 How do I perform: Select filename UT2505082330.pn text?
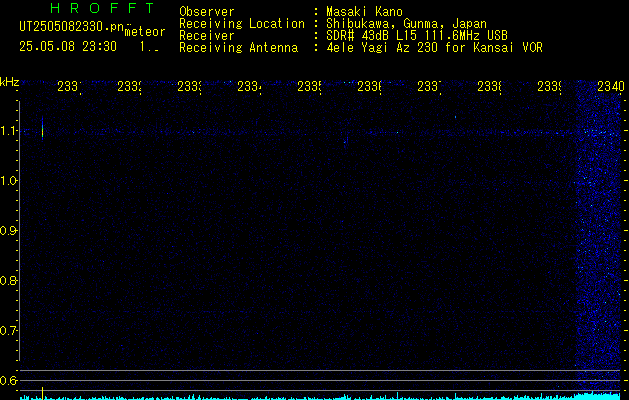[x=72, y=27]
